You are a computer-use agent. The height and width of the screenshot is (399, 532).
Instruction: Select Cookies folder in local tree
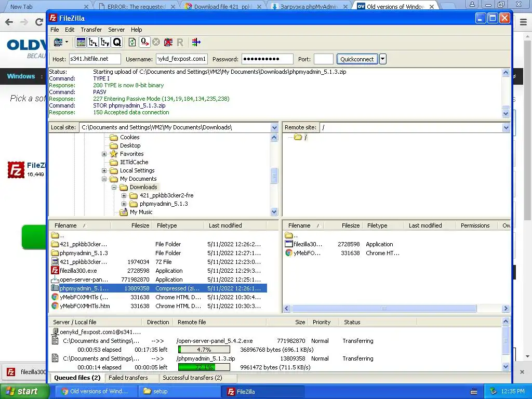pos(129,137)
